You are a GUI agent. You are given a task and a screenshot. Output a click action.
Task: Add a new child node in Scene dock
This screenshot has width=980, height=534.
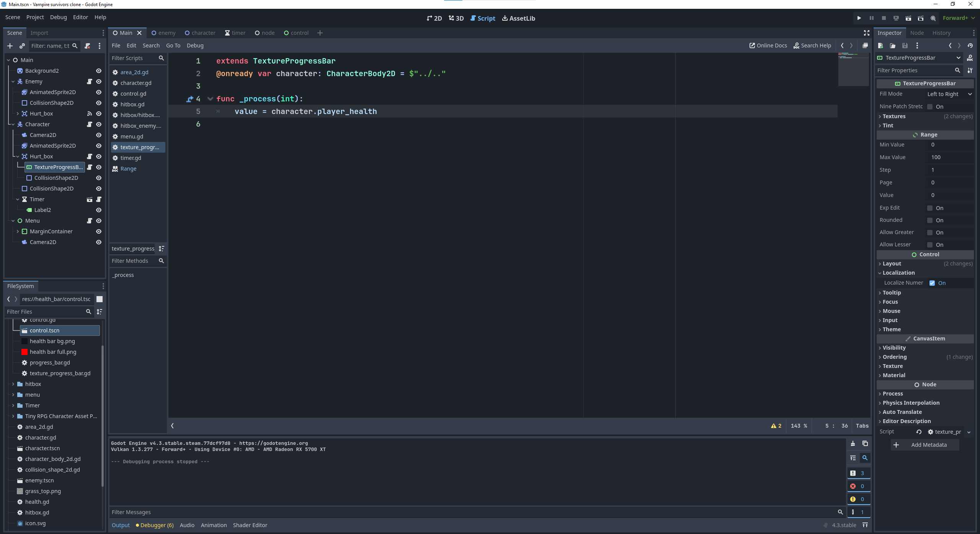[10, 46]
